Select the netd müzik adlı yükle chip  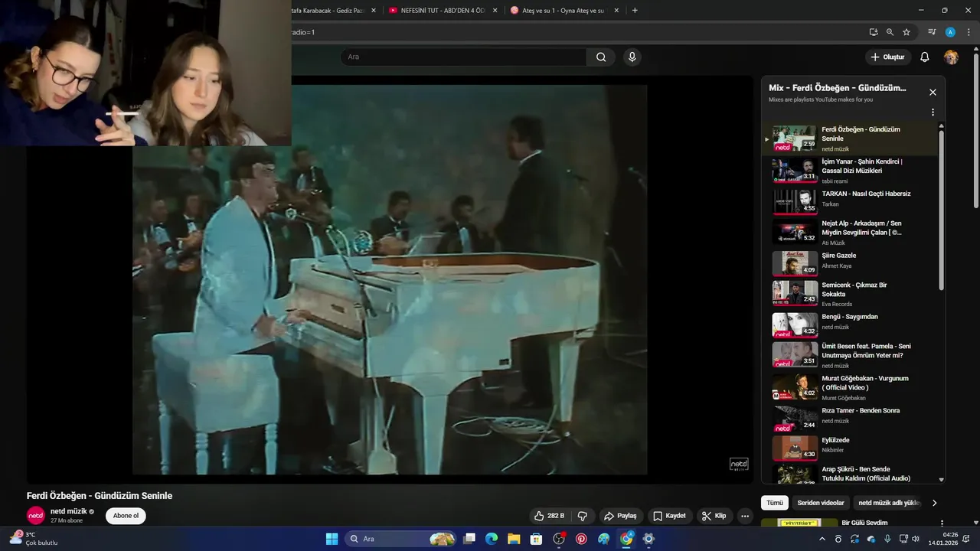888,503
